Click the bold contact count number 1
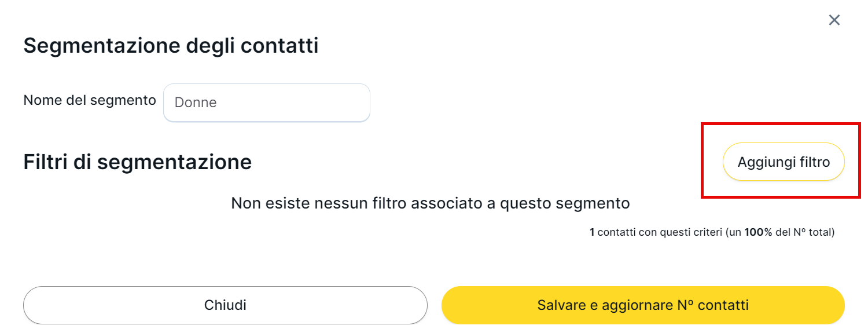 tap(592, 232)
